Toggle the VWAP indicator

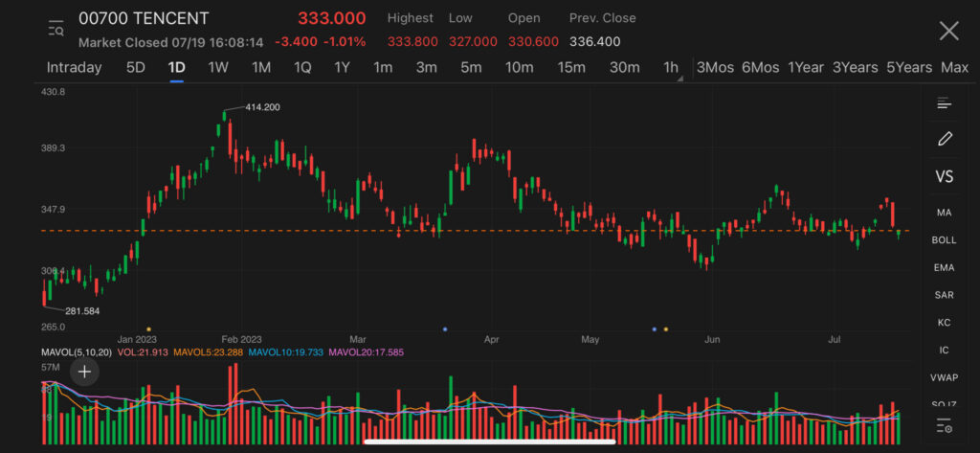tap(944, 377)
